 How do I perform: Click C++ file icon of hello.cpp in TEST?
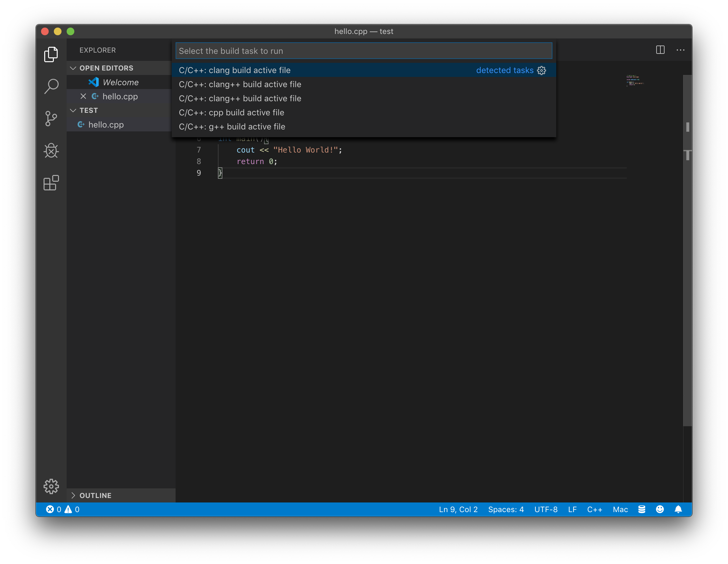click(81, 124)
